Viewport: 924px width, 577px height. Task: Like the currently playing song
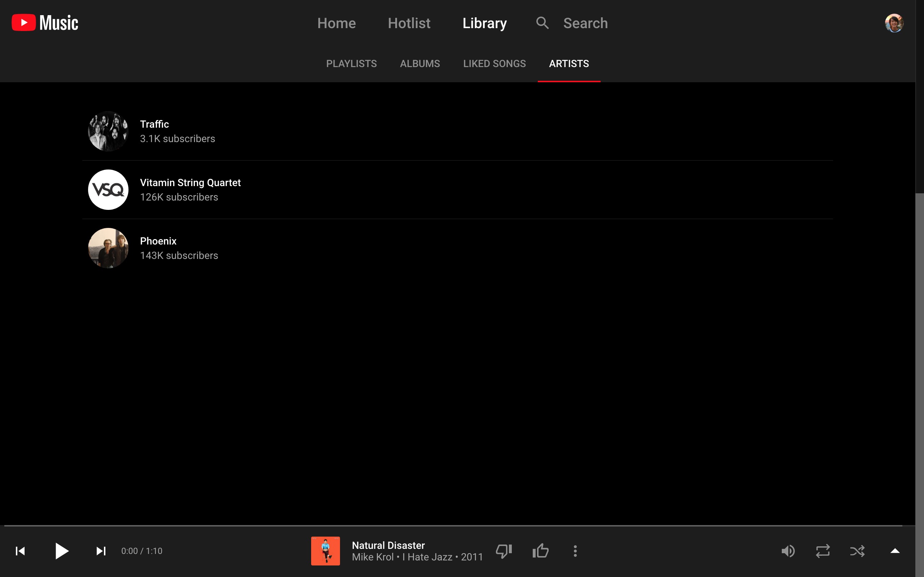point(540,551)
